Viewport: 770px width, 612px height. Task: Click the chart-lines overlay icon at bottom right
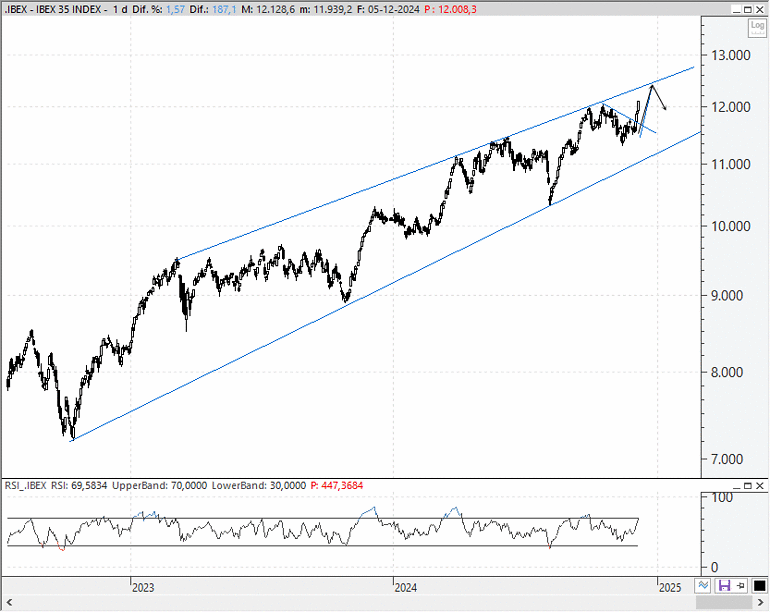[703, 585]
